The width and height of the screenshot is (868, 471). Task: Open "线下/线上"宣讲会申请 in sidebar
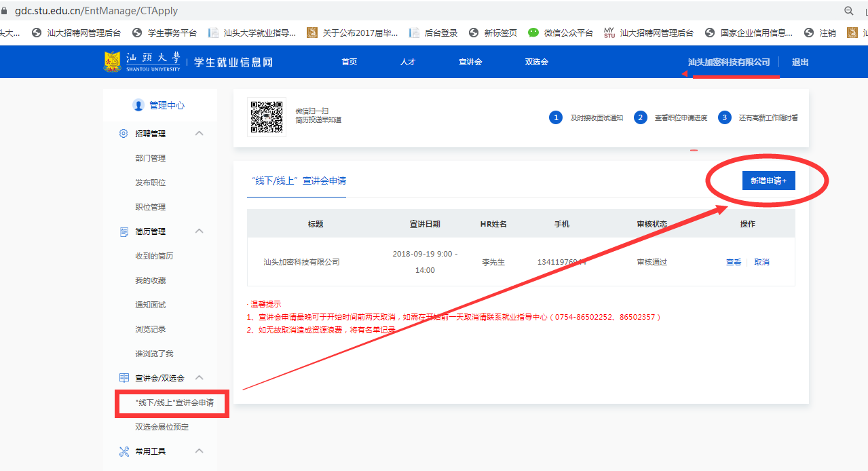coord(175,403)
